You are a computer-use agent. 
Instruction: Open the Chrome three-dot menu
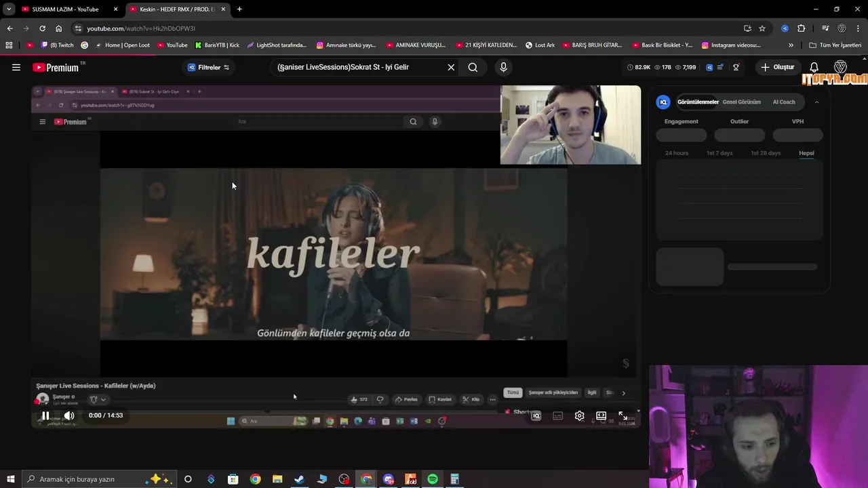click(858, 28)
